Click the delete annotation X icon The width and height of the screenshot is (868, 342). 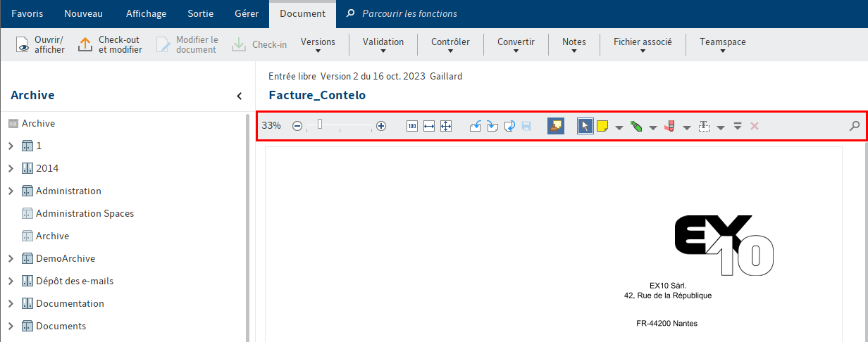(x=755, y=126)
